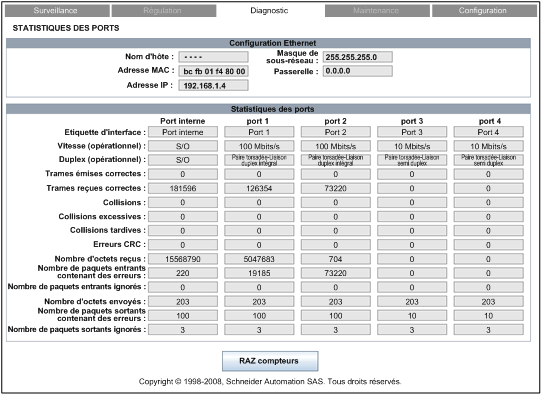Viewport: 542px width, 396px height.
Task: Click the RAZ compteurs button
Action: (270, 361)
